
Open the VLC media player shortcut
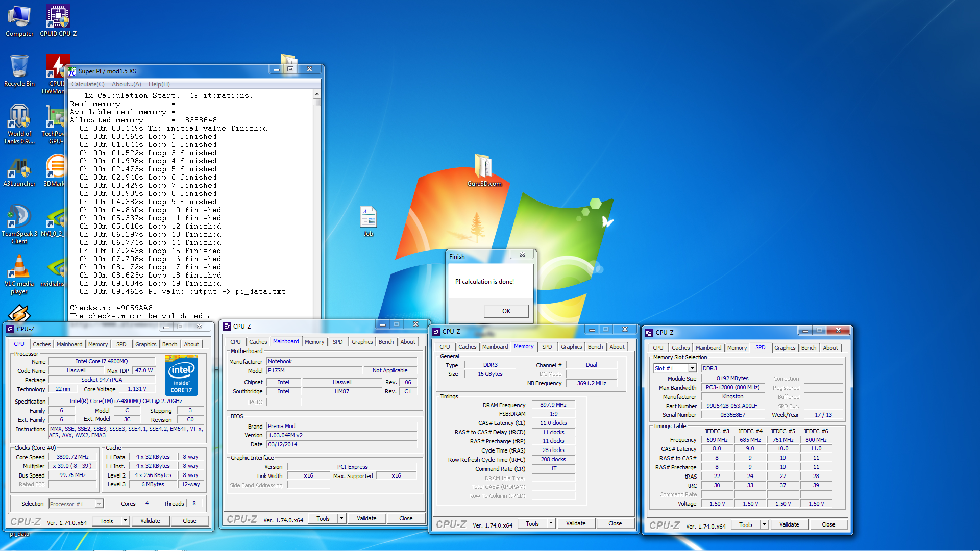point(19,274)
